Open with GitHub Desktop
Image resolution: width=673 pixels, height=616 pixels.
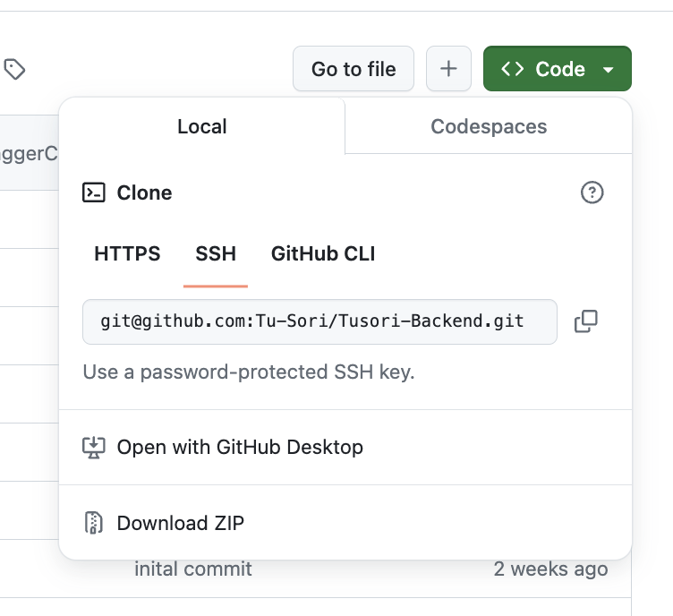pyautogui.click(x=345, y=448)
